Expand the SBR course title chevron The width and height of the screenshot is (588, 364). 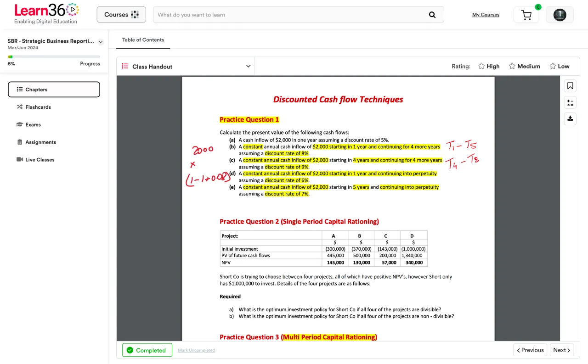click(101, 42)
